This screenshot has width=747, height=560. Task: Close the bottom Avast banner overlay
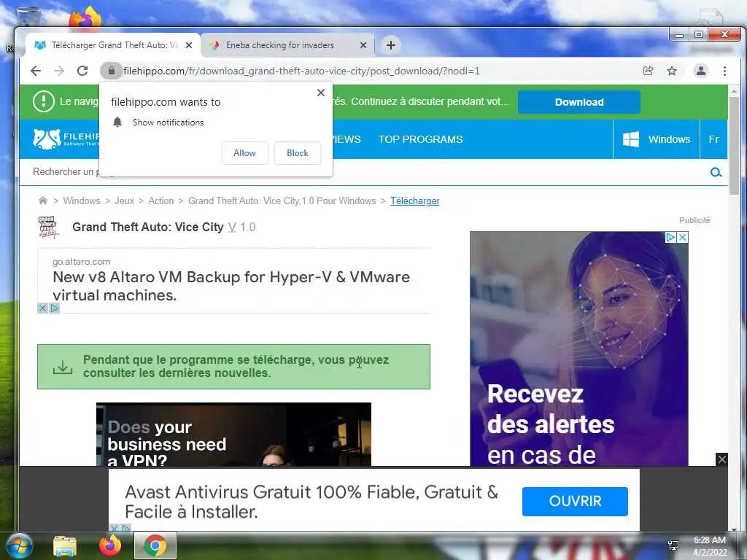coord(721,459)
